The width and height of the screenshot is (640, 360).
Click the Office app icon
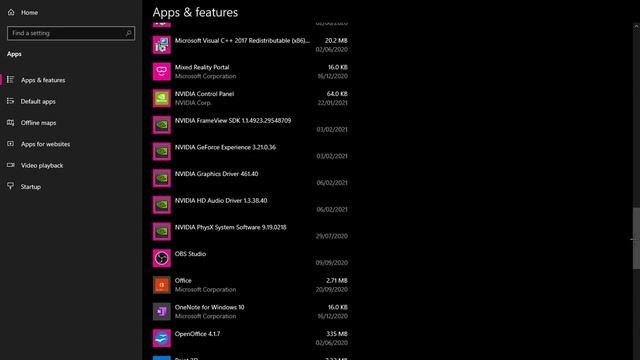[162, 285]
